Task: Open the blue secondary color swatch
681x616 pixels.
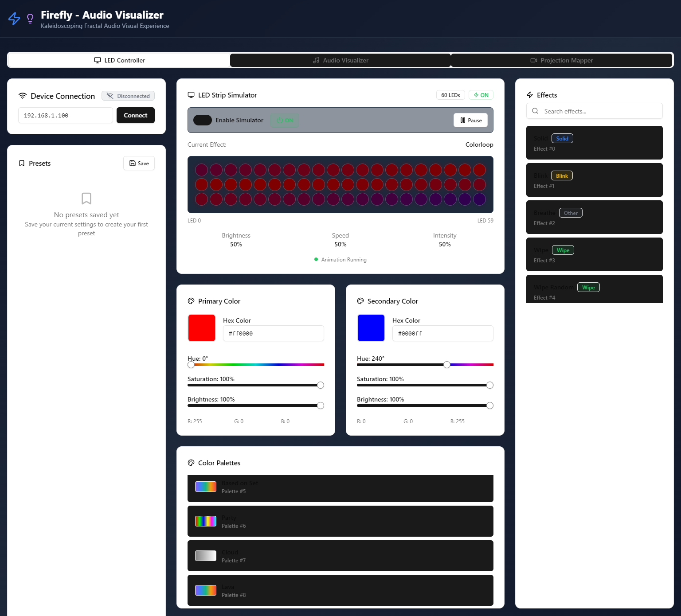Action: pos(371,328)
